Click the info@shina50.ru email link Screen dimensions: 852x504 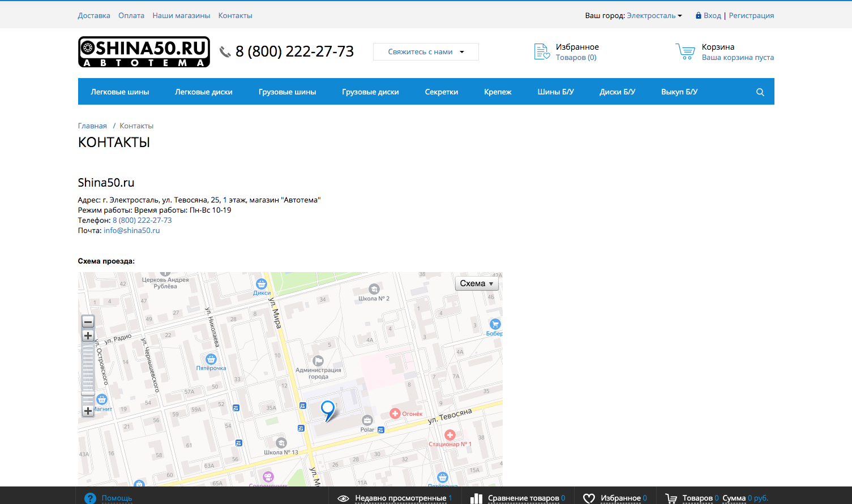pos(132,231)
